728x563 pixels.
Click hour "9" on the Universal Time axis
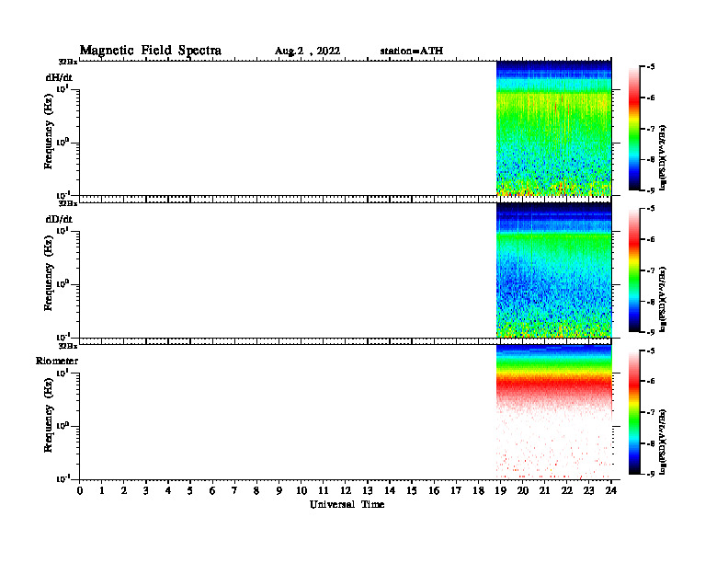coord(279,490)
